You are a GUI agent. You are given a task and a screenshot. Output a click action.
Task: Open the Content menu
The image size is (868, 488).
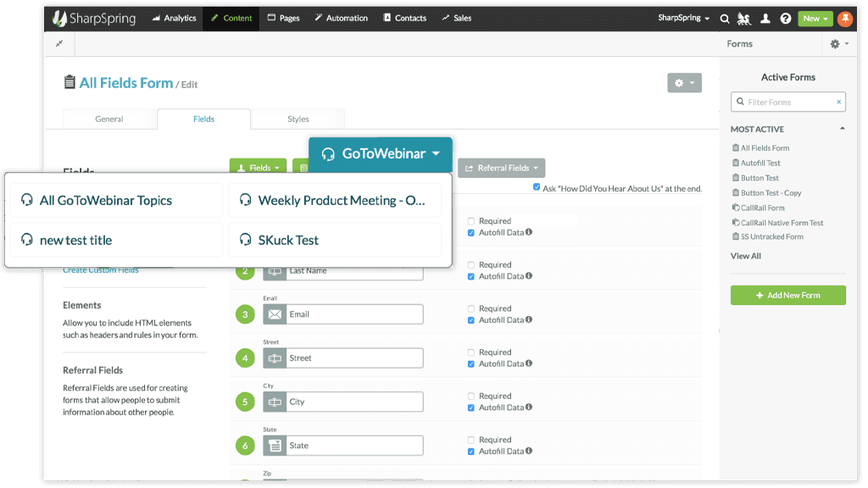(231, 19)
